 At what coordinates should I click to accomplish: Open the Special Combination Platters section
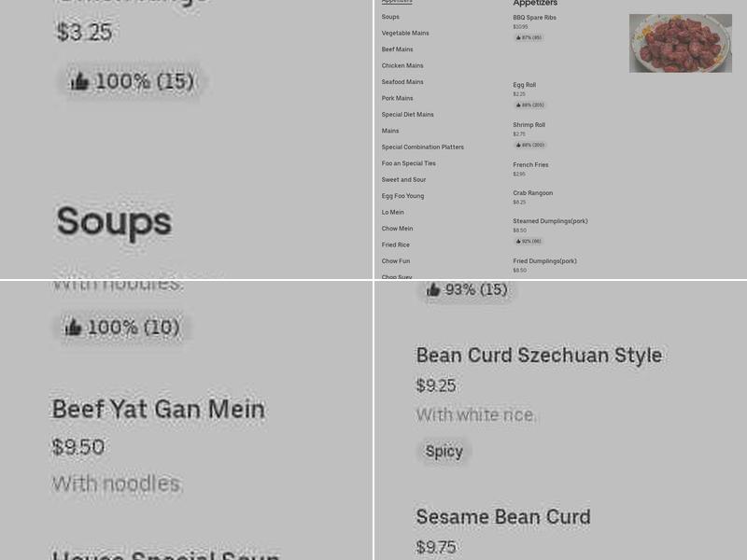(x=423, y=147)
